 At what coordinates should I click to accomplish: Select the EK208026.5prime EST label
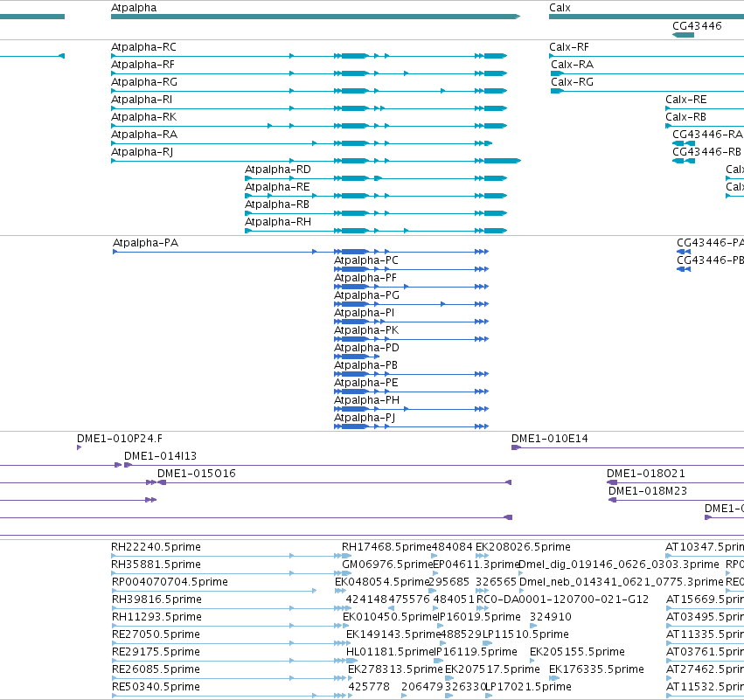[x=523, y=547]
